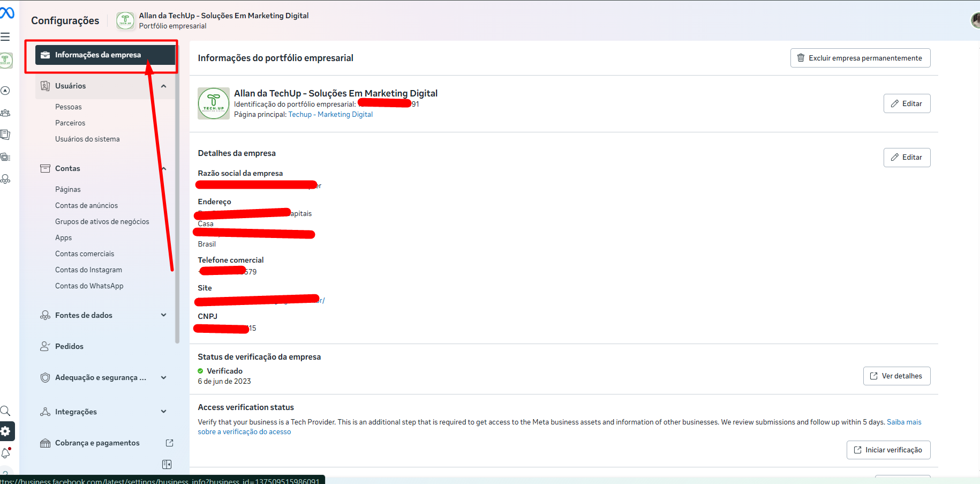Screen dimensions: 980x484
Task: Open Parceiros under Usuários
Action: click(70, 123)
